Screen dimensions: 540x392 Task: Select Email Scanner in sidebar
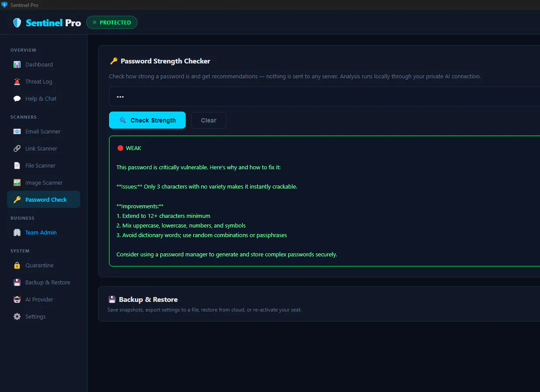click(44, 132)
